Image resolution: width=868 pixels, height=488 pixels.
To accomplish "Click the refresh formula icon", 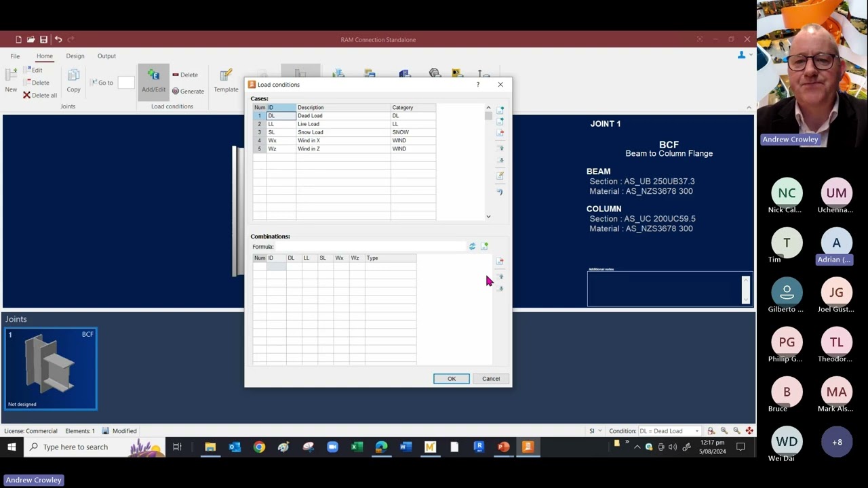I will pyautogui.click(x=472, y=247).
